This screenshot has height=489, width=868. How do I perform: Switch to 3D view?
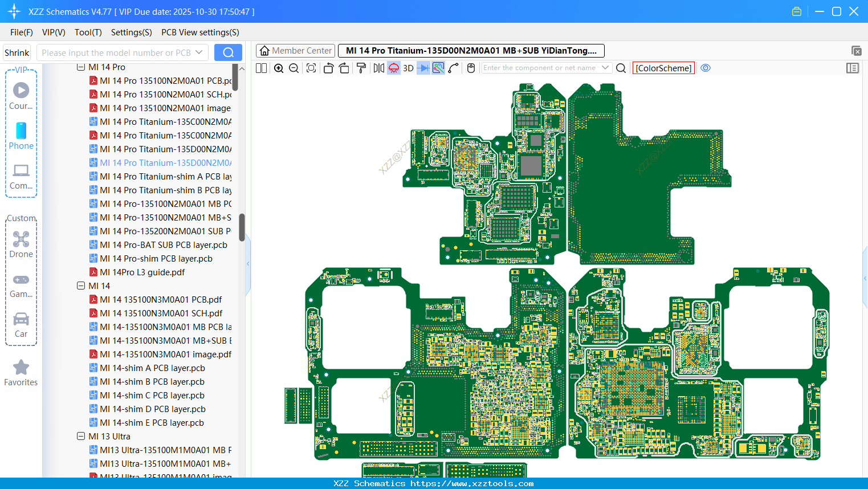click(408, 68)
